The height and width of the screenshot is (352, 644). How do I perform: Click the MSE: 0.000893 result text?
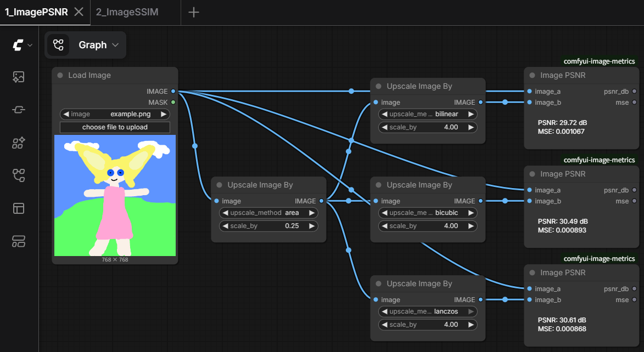(562, 230)
